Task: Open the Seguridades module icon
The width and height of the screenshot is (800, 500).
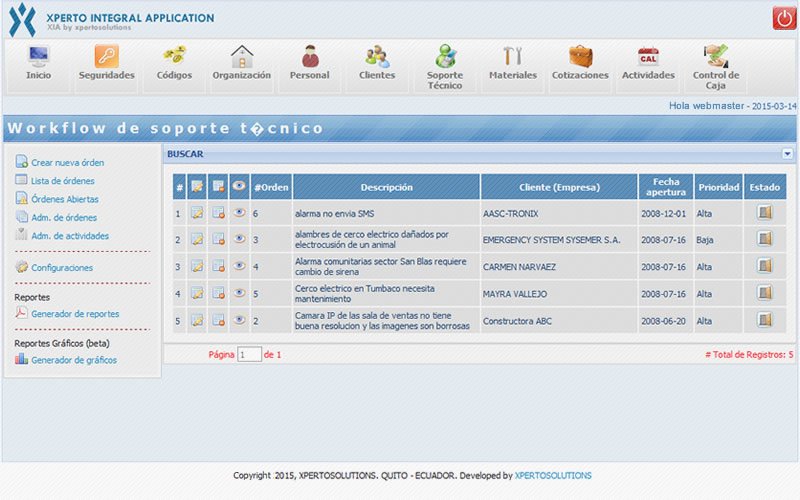Action: 107,57
